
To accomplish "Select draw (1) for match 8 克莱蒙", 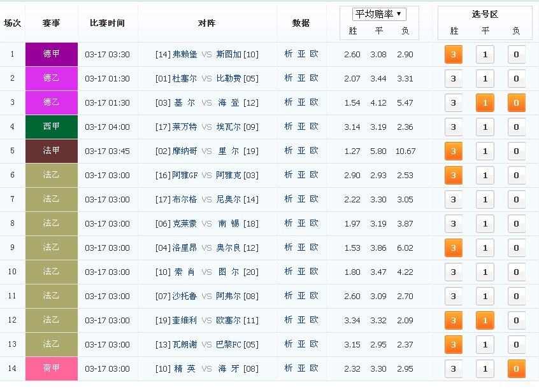I will click(x=485, y=223).
